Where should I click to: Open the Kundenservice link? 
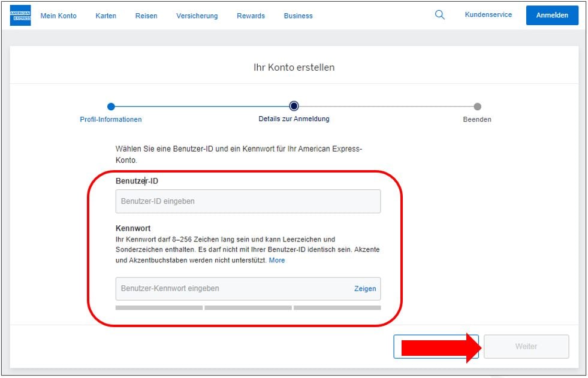[x=489, y=15]
